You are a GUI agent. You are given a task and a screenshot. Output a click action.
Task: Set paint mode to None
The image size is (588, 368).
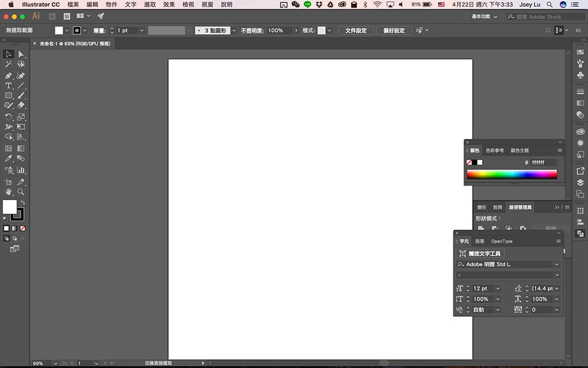click(23, 228)
